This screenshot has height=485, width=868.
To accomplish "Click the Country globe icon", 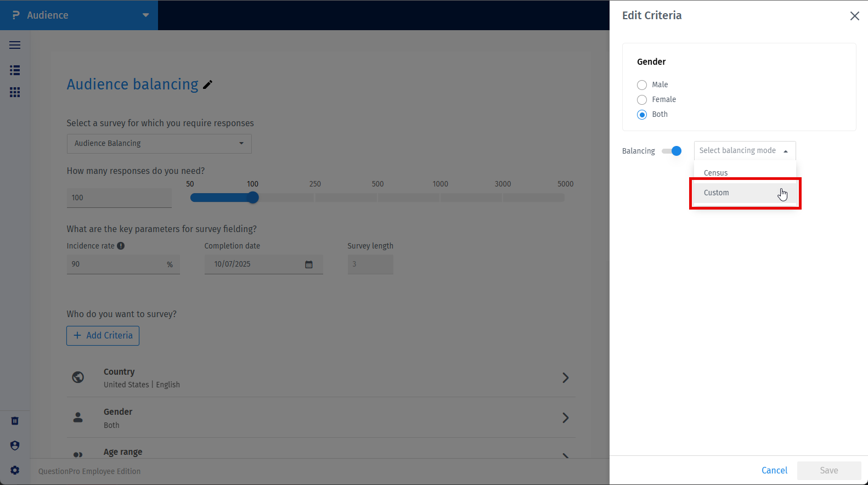I will (x=78, y=377).
